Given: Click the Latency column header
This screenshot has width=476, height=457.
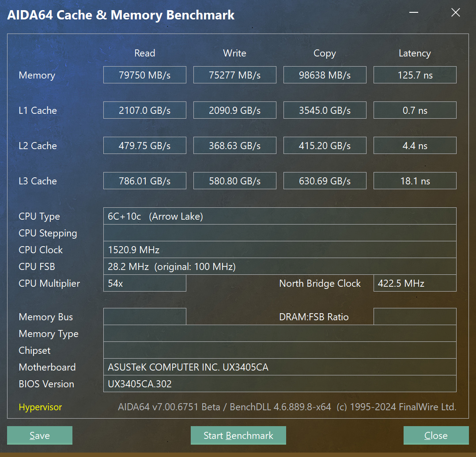Looking at the screenshot, I should pyautogui.click(x=415, y=53).
